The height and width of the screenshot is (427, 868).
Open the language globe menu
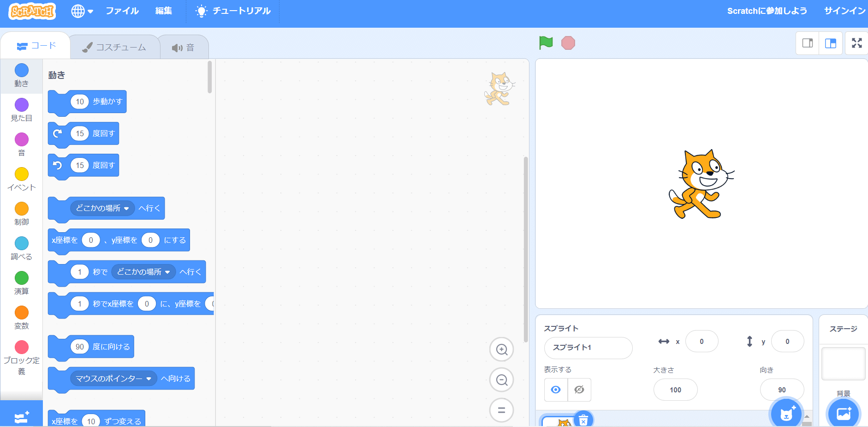pyautogui.click(x=82, y=11)
